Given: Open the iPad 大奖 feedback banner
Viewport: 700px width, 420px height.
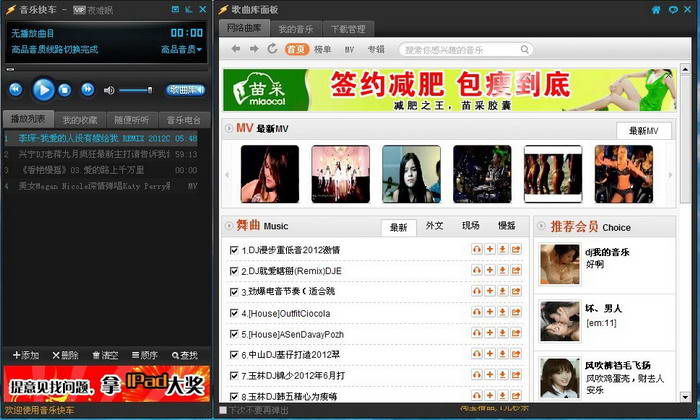Looking at the screenshot, I should [107, 384].
